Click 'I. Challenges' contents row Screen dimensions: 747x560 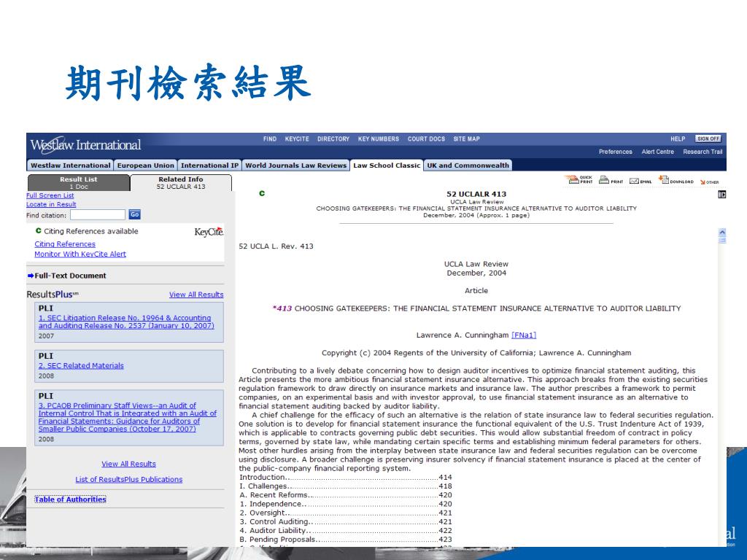(x=345, y=486)
